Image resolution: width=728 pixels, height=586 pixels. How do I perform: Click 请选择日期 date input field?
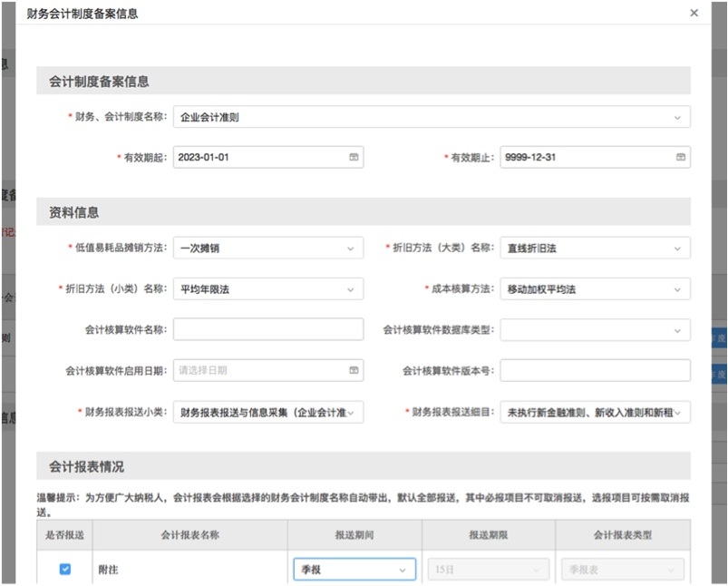point(268,370)
